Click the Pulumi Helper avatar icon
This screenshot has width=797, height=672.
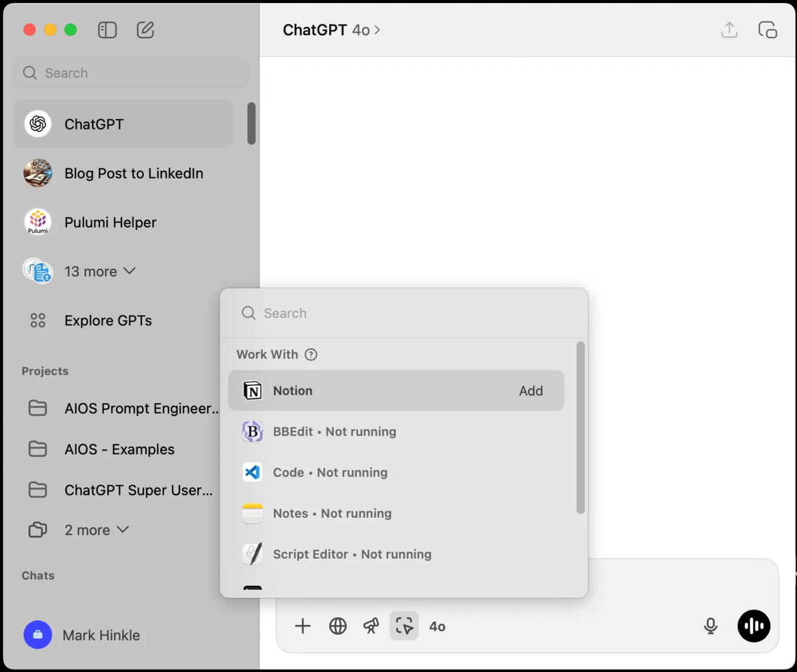38,222
